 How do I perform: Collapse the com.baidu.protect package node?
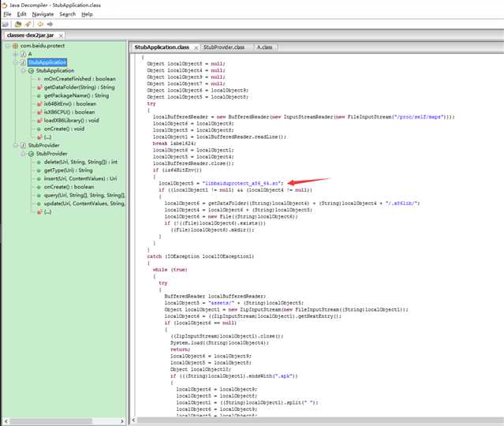(8, 46)
